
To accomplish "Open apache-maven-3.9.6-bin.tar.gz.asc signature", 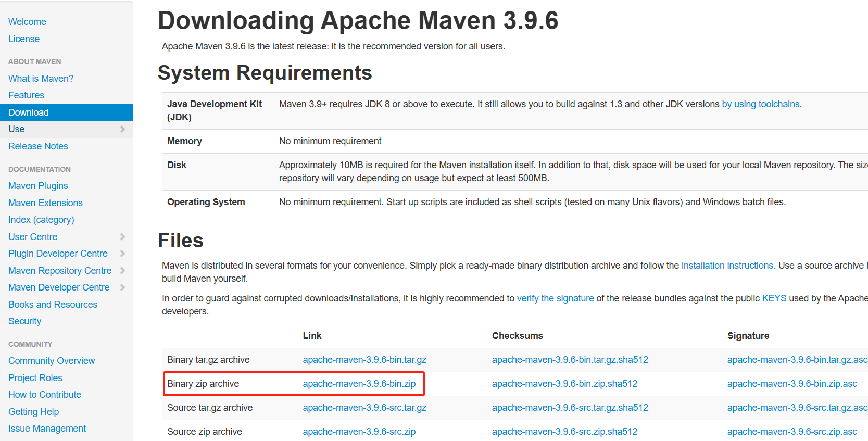I will [x=797, y=360].
